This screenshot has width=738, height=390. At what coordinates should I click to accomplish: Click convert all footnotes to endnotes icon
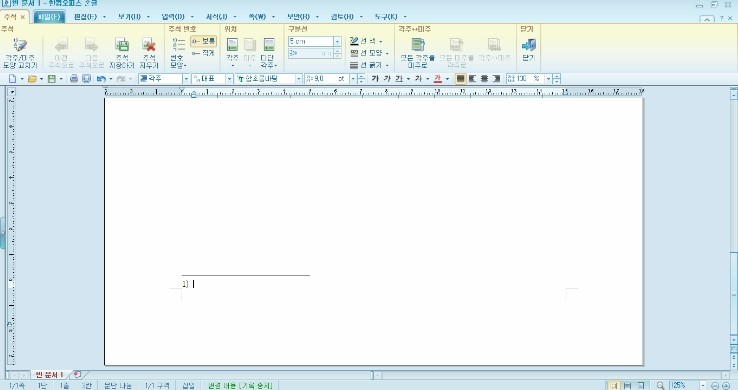coord(417,45)
